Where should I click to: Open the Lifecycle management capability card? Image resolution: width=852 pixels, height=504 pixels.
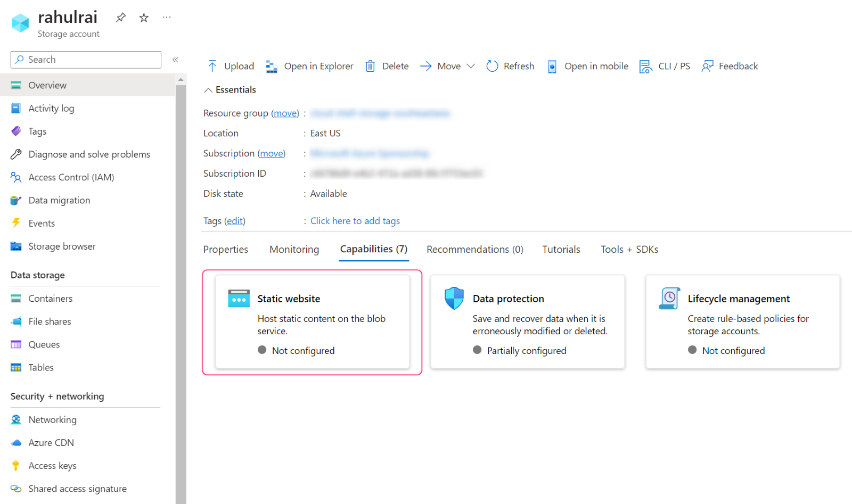tap(743, 321)
